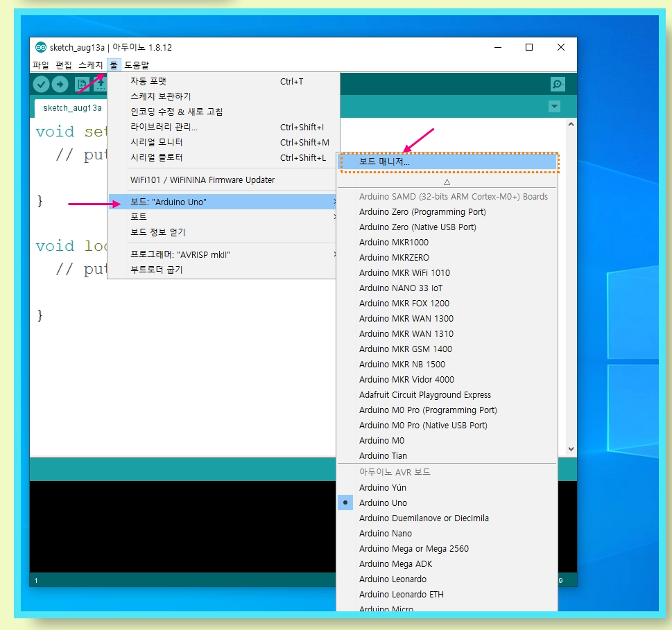Select the sketch_aug13a tab

click(72, 108)
